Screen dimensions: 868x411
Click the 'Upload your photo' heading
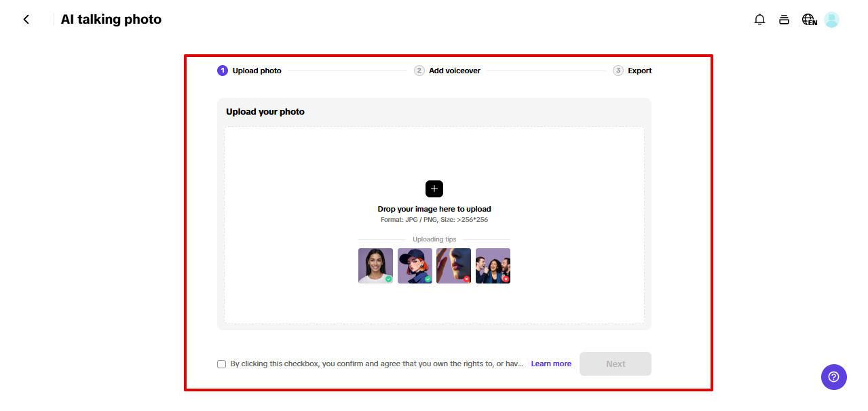265,112
